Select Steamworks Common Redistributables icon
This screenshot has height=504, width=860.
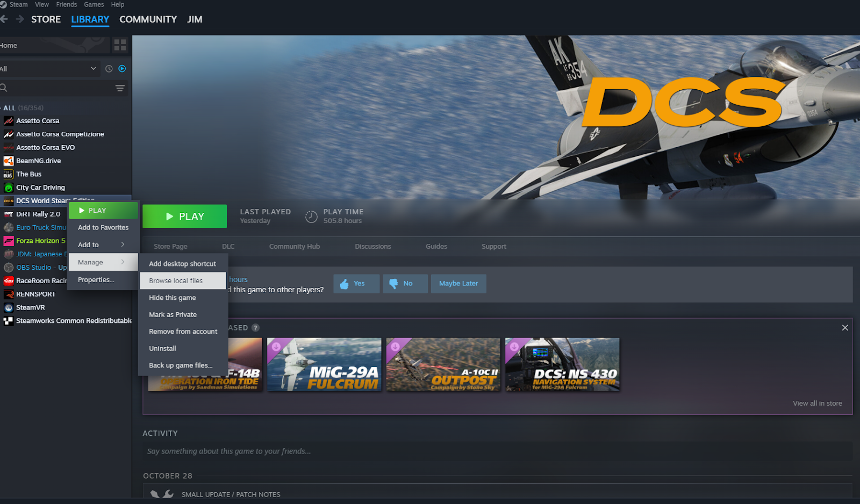(x=9, y=321)
